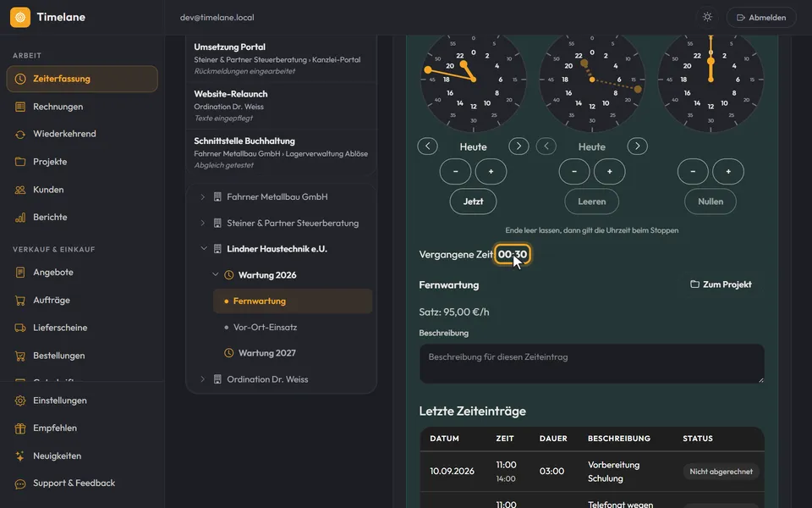Screen dimensions: 812x508
Task: Click the Nullen button
Action: [x=710, y=202]
